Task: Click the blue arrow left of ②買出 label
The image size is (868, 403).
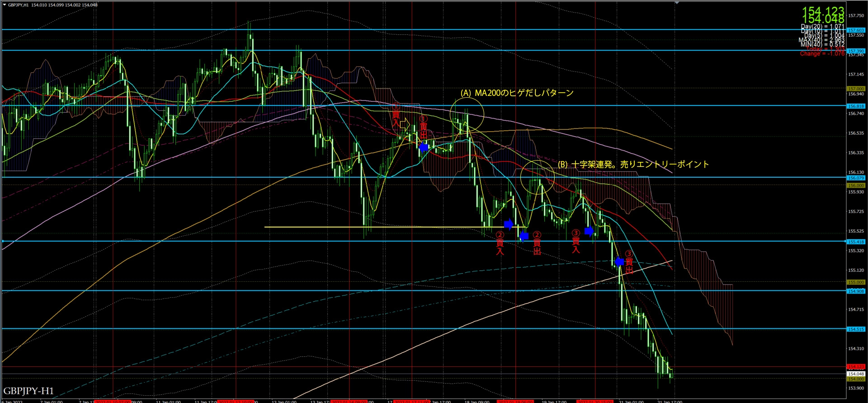Action: coord(524,236)
